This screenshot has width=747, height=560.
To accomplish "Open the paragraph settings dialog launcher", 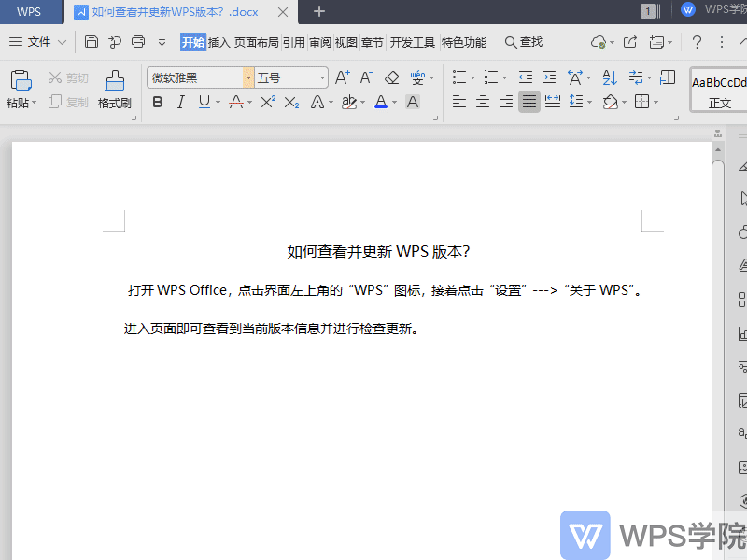I will click(676, 119).
